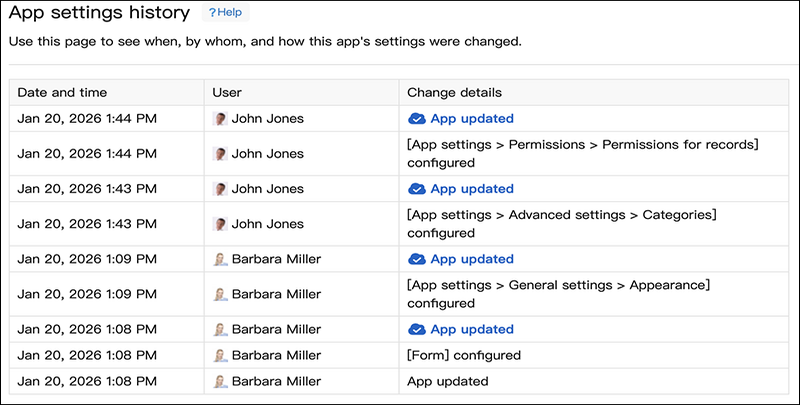Click the plain App updated text in the last row
The image size is (800, 405).
(447, 381)
